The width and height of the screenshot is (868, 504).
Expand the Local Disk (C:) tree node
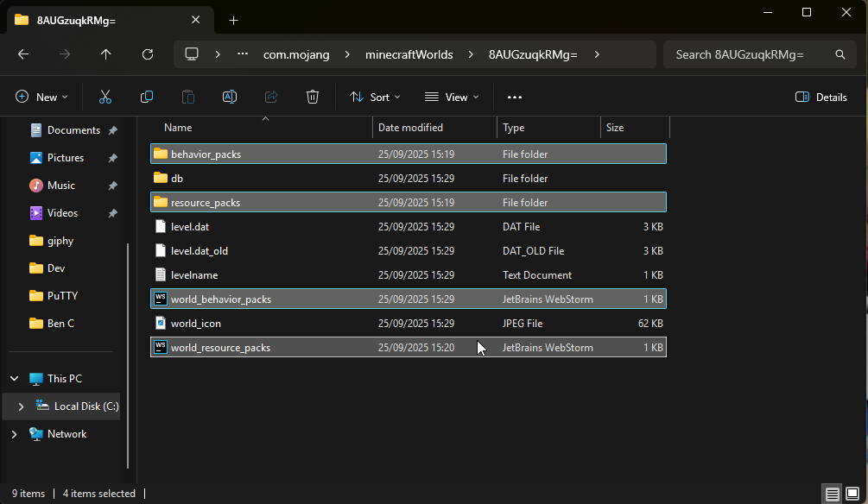tap(21, 406)
